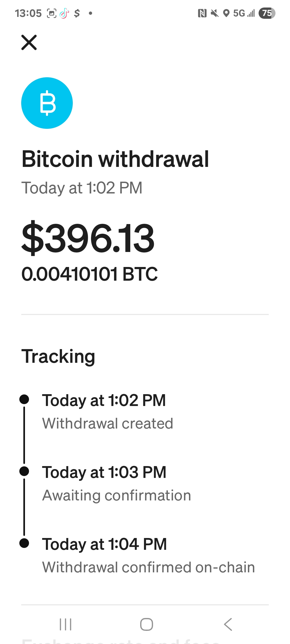Tap the Tracking section heading
290x644 pixels.
(58, 356)
